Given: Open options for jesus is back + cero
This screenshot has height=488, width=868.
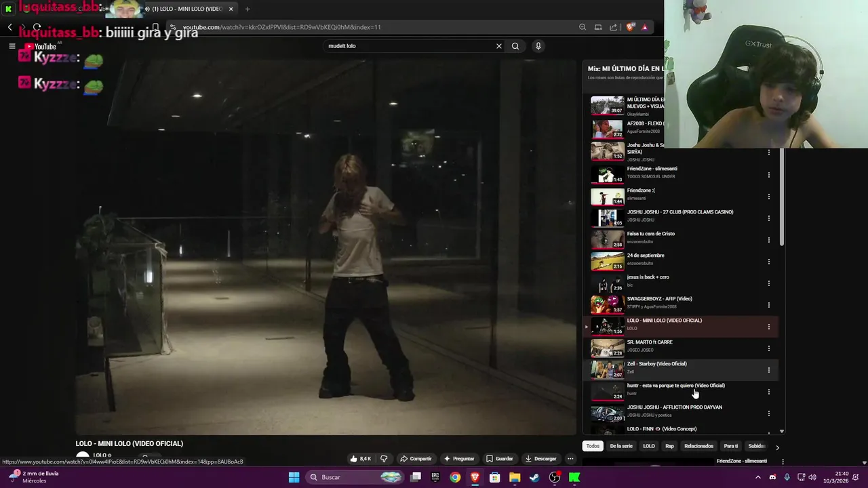Looking at the screenshot, I should point(769,283).
